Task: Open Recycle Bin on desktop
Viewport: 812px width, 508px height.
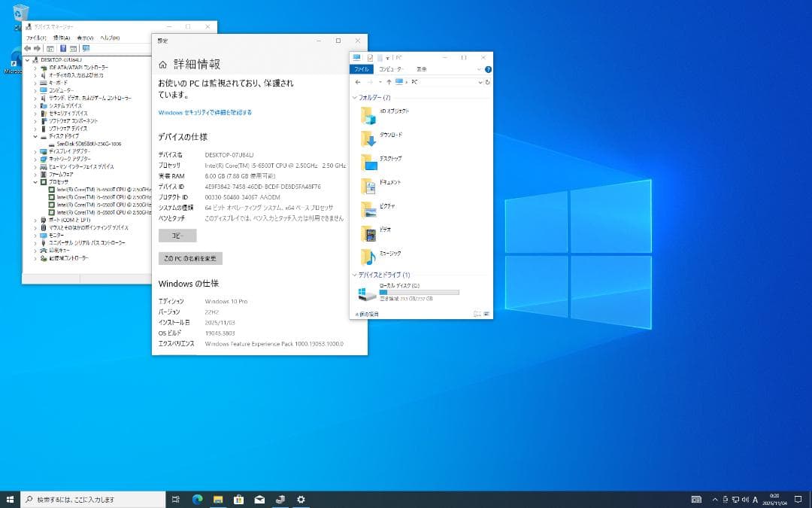Action: (20, 14)
